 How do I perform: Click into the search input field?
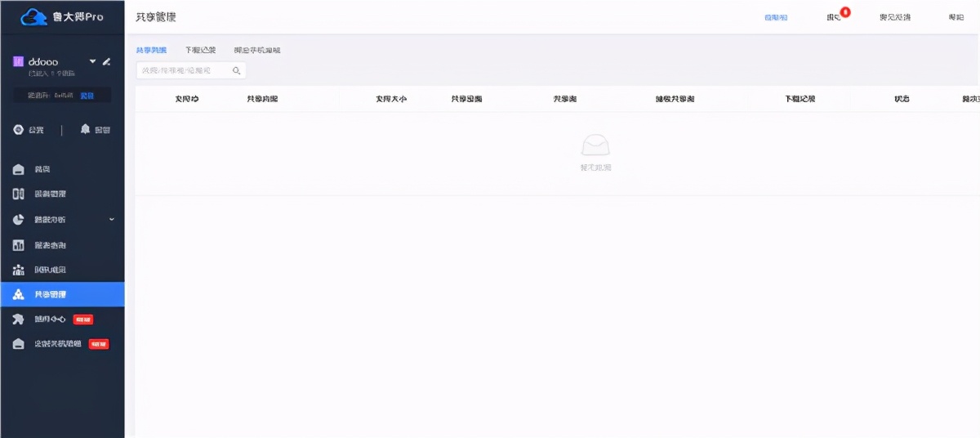[191, 71]
